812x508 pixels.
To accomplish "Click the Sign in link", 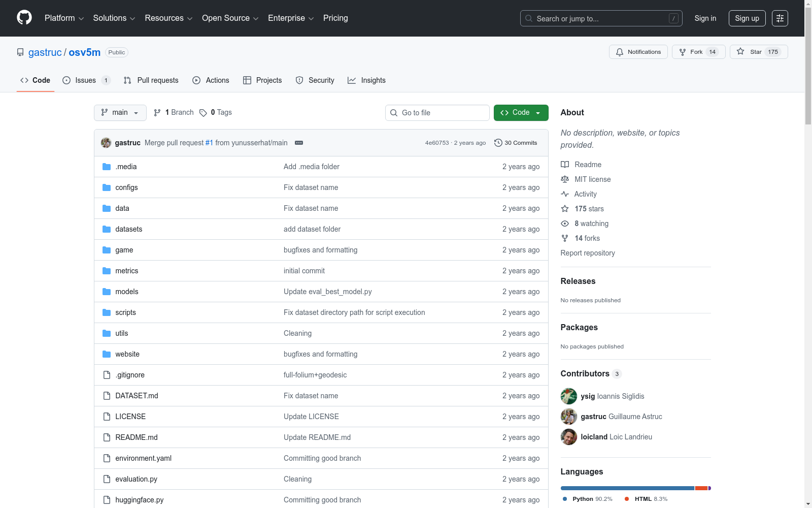I will click(x=705, y=18).
